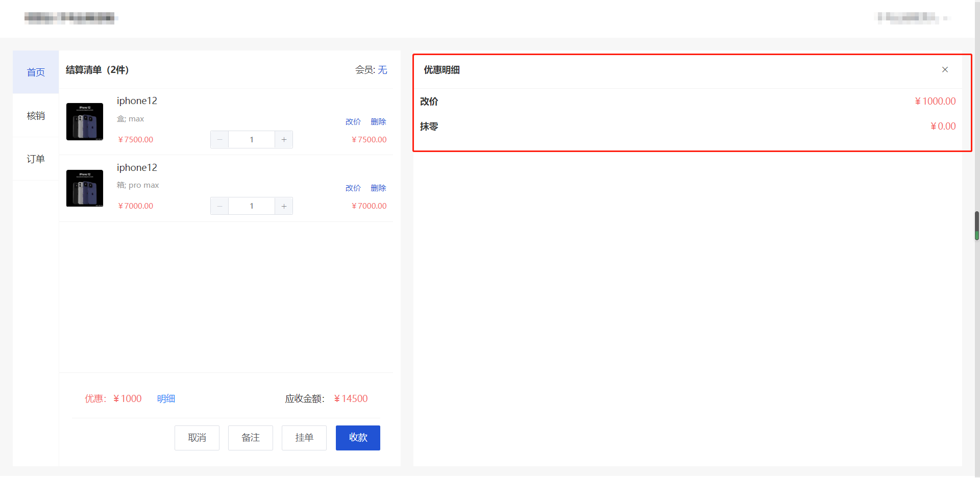Click 改价 for the iphone12 pro max
This screenshot has height=478, width=980.
(353, 188)
